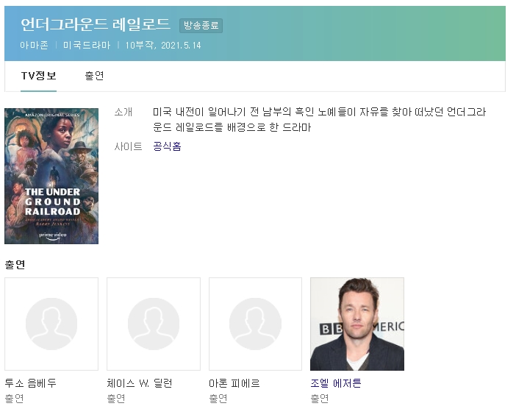Screen dimensions: 516x420
Task: Click the 출연 section heading
Action: coord(15,265)
